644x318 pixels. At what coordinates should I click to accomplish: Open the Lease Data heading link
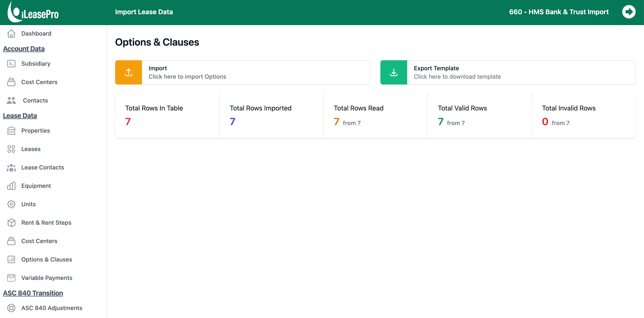[x=20, y=116]
